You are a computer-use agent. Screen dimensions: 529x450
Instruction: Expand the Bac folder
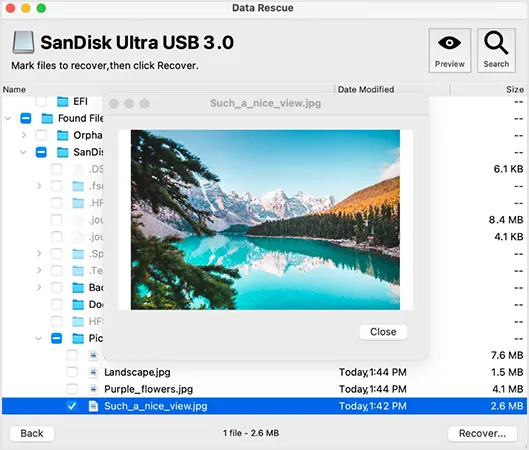[39, 287]
